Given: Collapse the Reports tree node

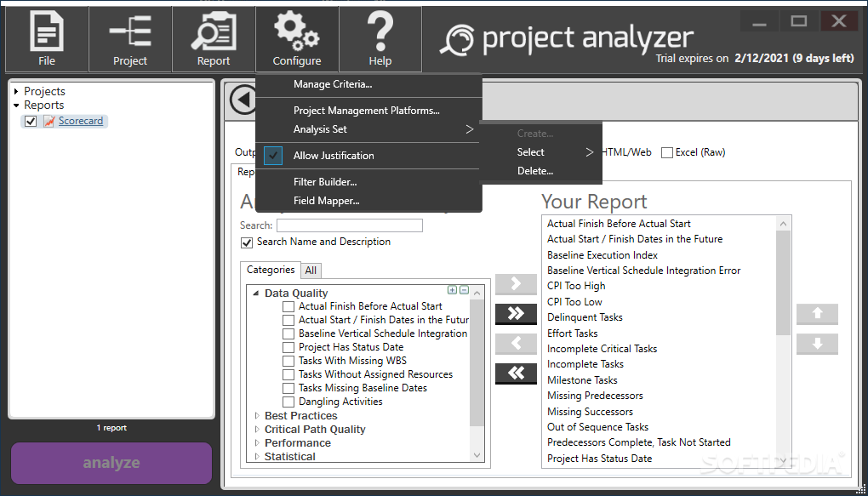Looking at the screenshot, I should (x=17, y=105).
